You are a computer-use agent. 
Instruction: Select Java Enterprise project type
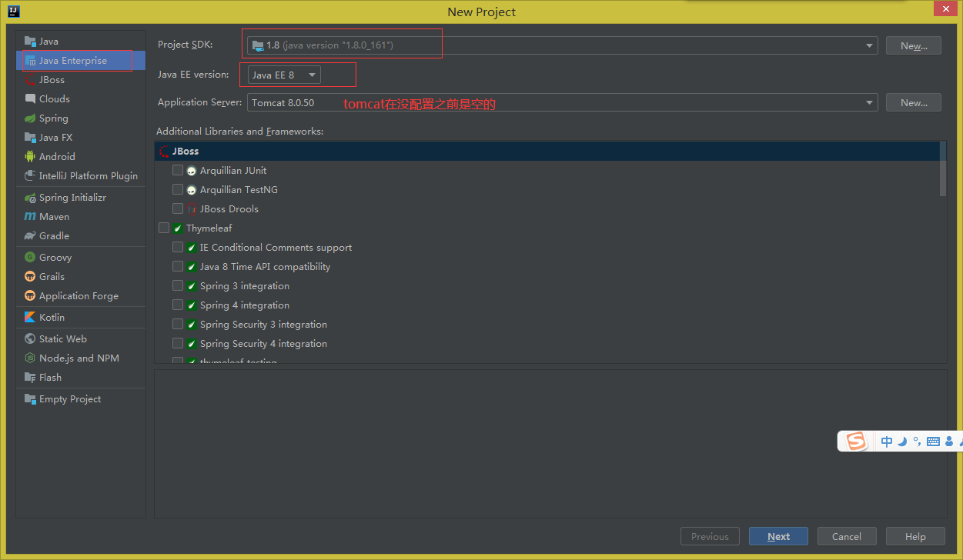[81, 60]
